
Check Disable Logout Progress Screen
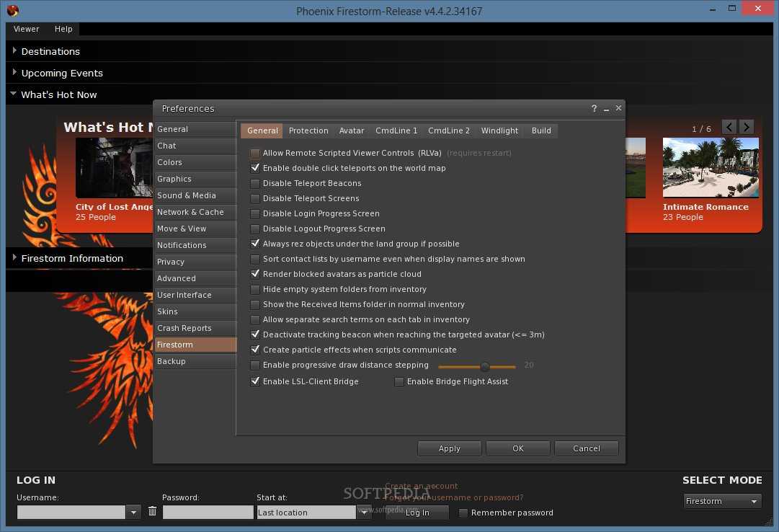point(255,229)
